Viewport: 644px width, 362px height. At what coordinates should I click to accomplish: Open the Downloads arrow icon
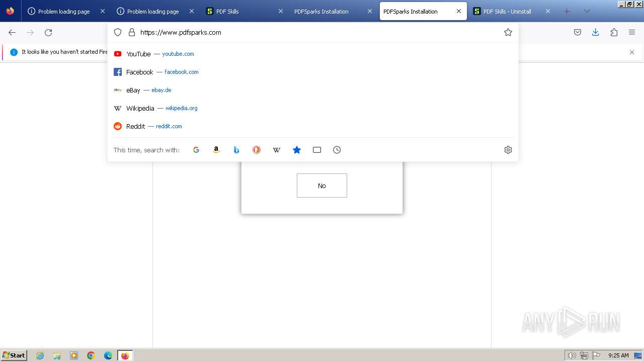coord(596,32)
